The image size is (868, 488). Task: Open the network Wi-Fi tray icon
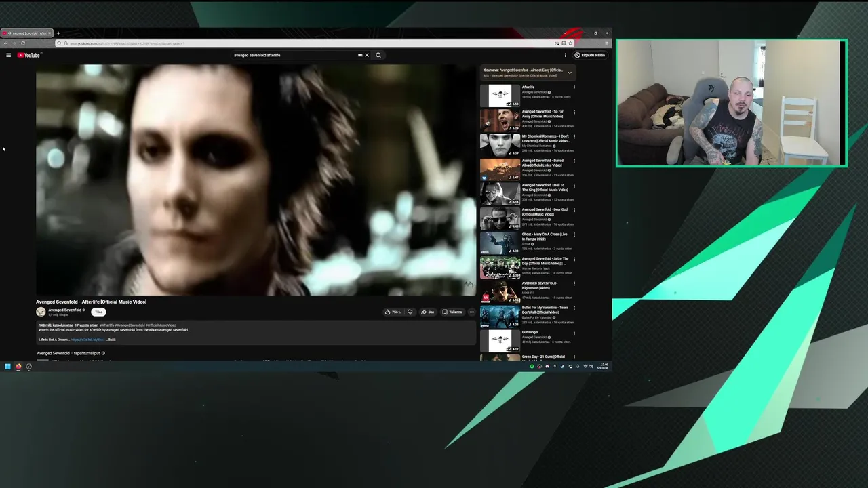click(585, 367)
